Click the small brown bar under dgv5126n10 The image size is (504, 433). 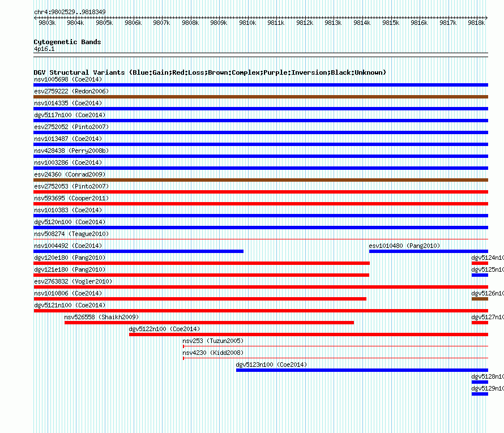point(480,299)
